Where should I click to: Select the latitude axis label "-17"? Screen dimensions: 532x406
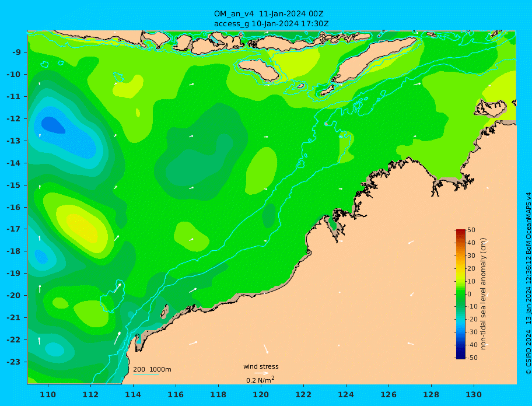14,229
